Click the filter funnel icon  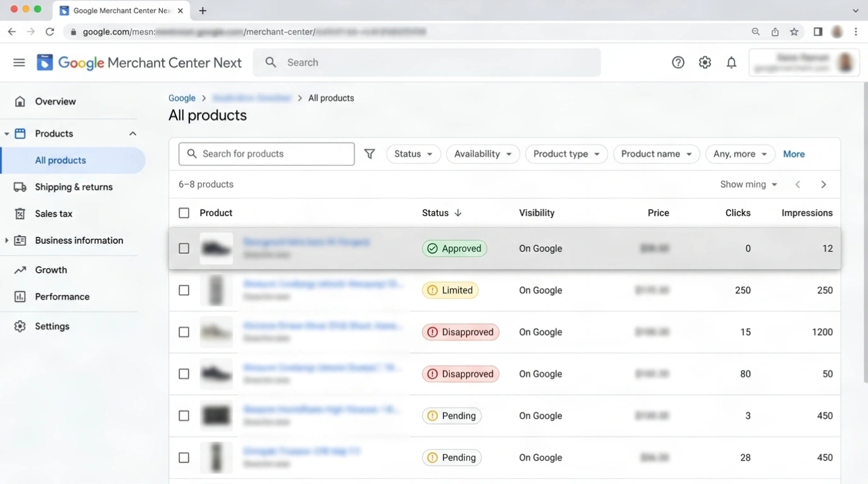click(x=370, y=154)
